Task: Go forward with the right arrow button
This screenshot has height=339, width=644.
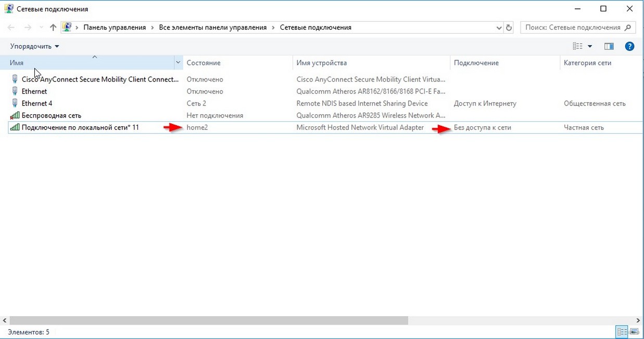Action: pos(28,28)
